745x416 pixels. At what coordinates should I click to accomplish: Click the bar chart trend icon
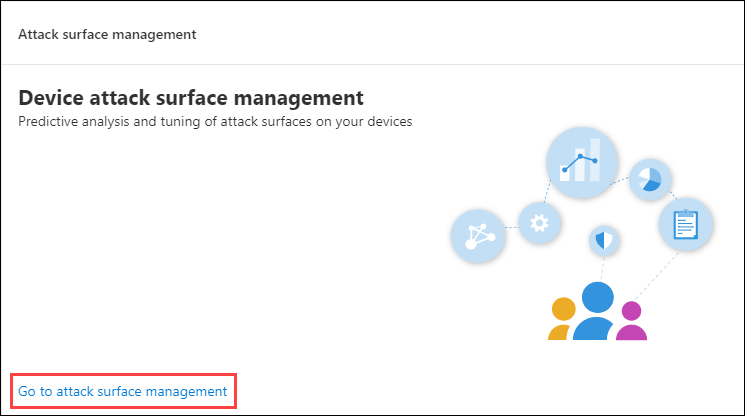582,162
